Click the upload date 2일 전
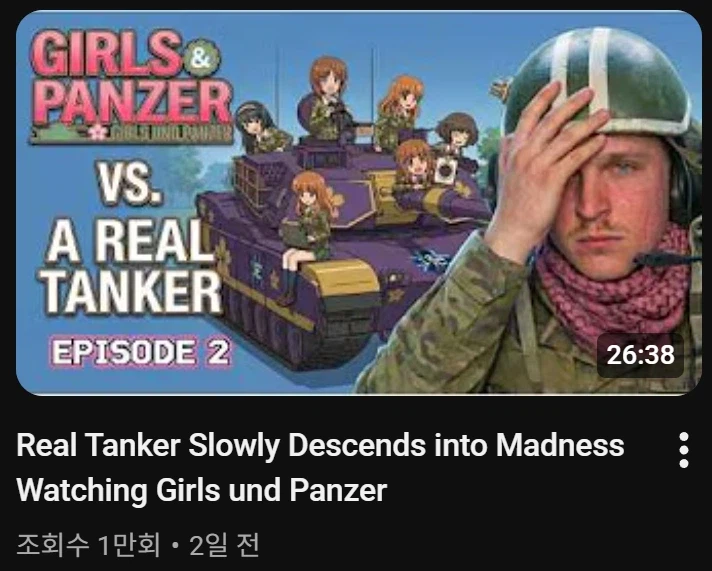This screenshot has height=571, width=712. coord(224,545)
